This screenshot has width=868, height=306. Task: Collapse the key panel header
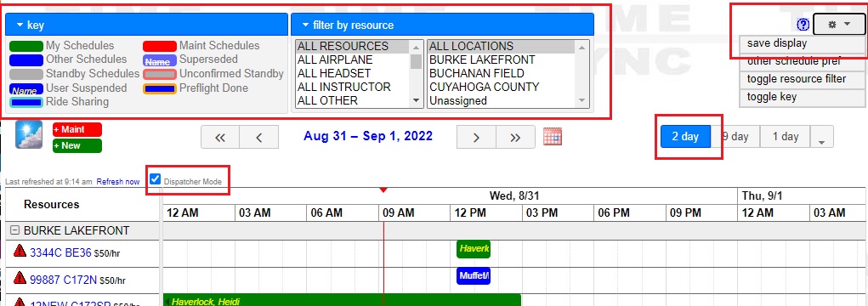[146, 25]
